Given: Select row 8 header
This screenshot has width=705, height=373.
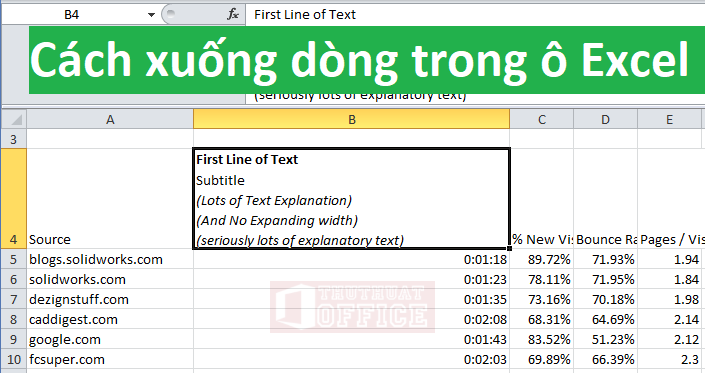Looking at the screenshot, I should click(14, 319).
